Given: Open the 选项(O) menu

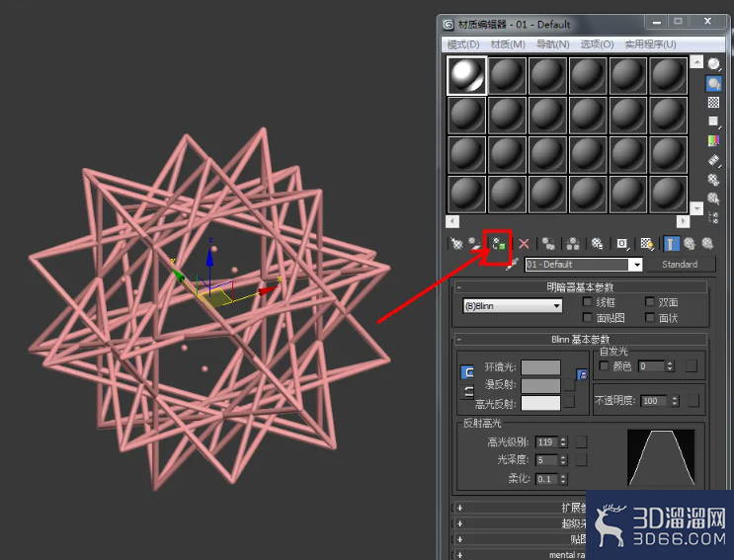Looking at the screenshot, I should (597, 44).
